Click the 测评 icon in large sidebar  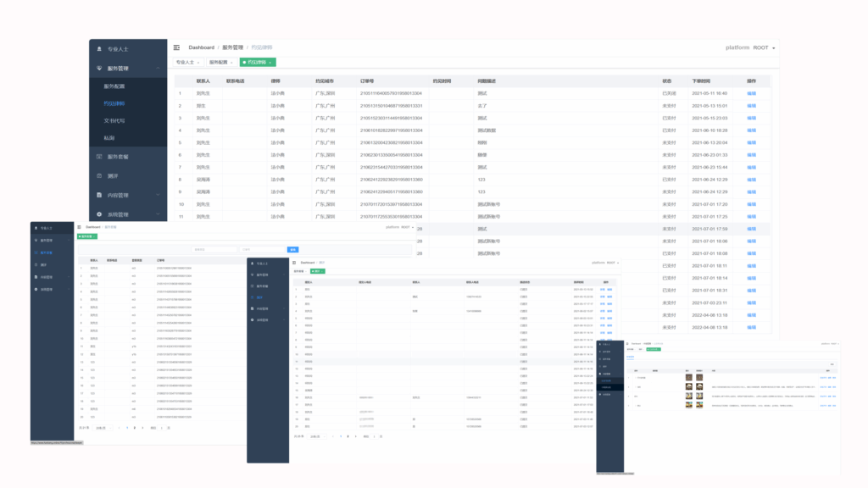(x=99, y=175)
